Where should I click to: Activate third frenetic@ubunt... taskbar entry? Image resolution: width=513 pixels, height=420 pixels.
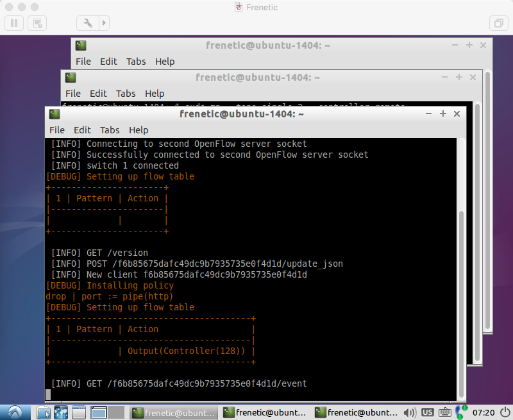[x=357, y=413]
